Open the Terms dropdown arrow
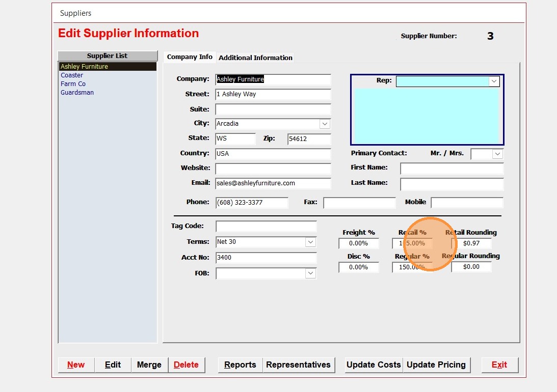 tap(310, 242)
